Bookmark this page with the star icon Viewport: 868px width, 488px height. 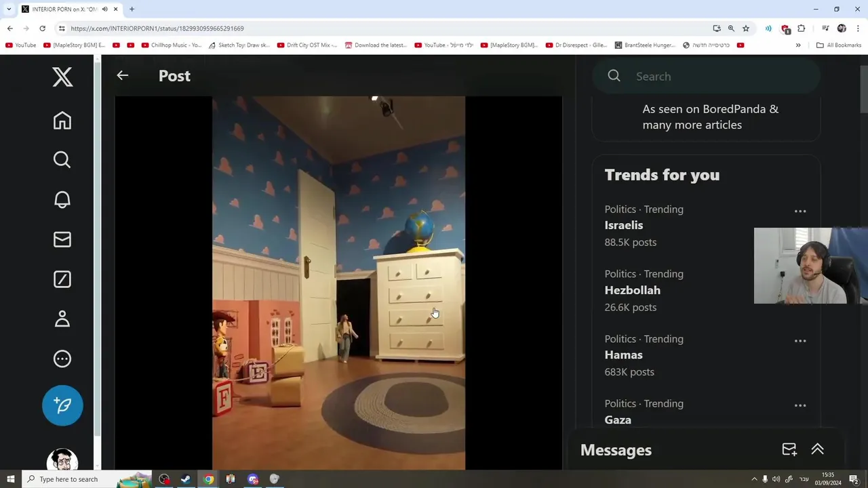click(746, 28)
